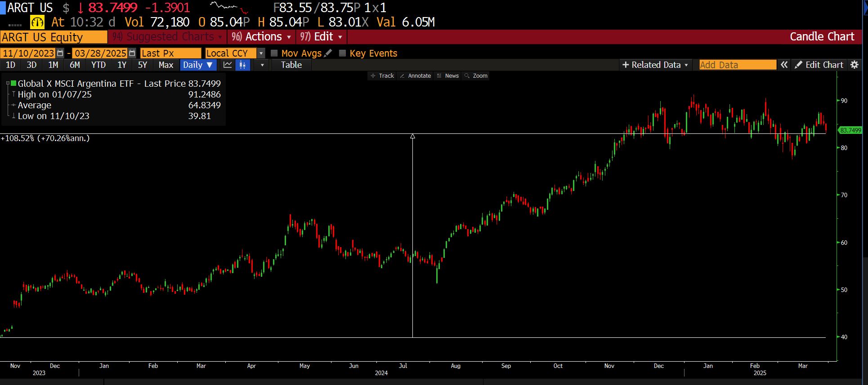Click the green series color swatch in legend
This screenshot has width=868, height=385.
point(13,84)
